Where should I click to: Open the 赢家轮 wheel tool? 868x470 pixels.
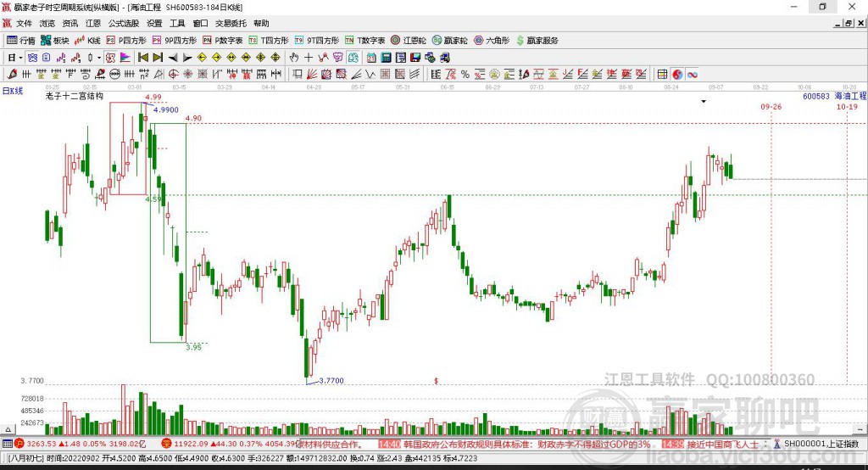tap(450, 41)
